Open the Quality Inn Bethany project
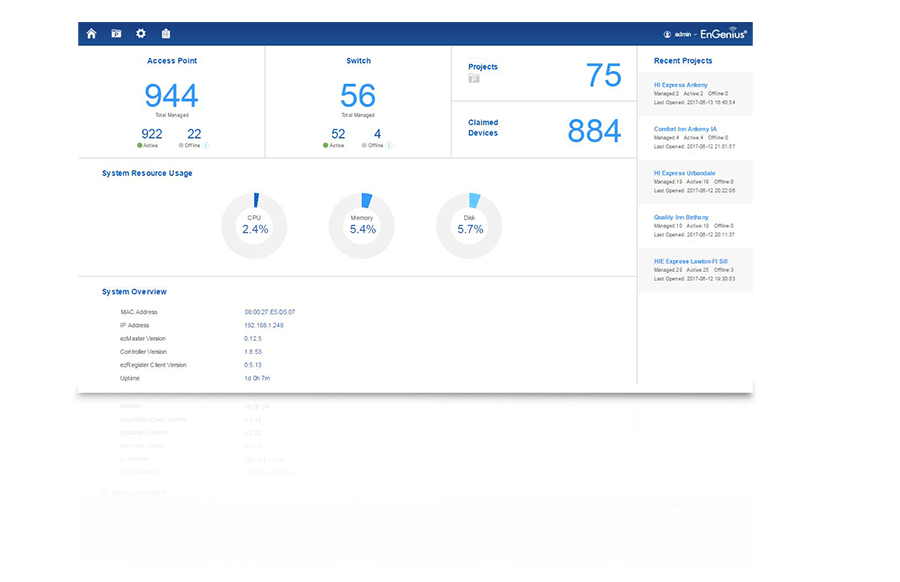This screenshot has height=582, width=900. [681, 217]
